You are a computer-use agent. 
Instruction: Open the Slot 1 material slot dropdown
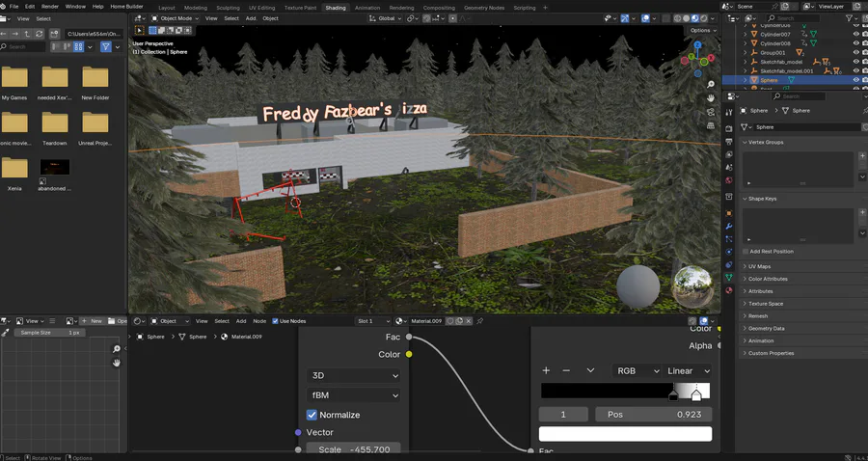point(373,321)
